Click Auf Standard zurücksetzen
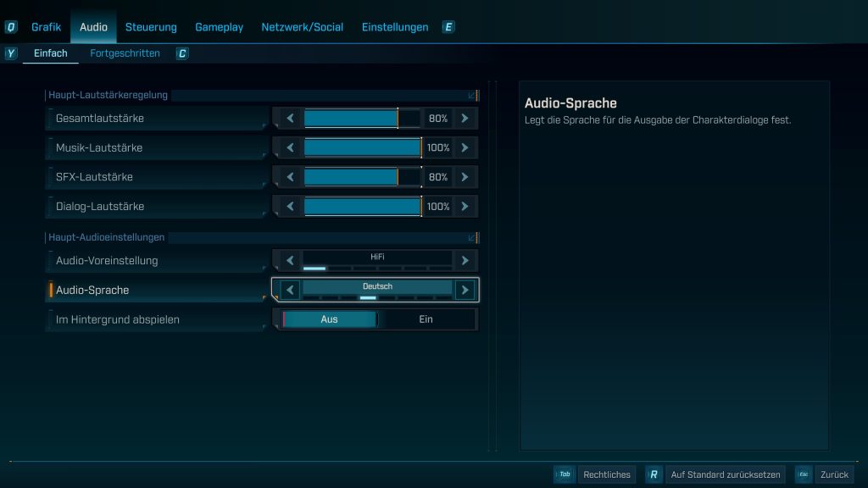 point(725,474)
